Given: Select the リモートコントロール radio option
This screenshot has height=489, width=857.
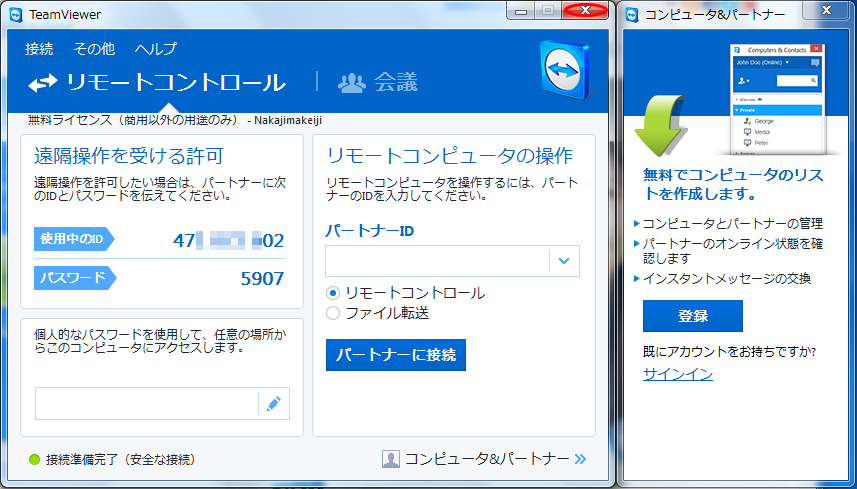Looking at the screenshot, I should [x=333, y=293].
